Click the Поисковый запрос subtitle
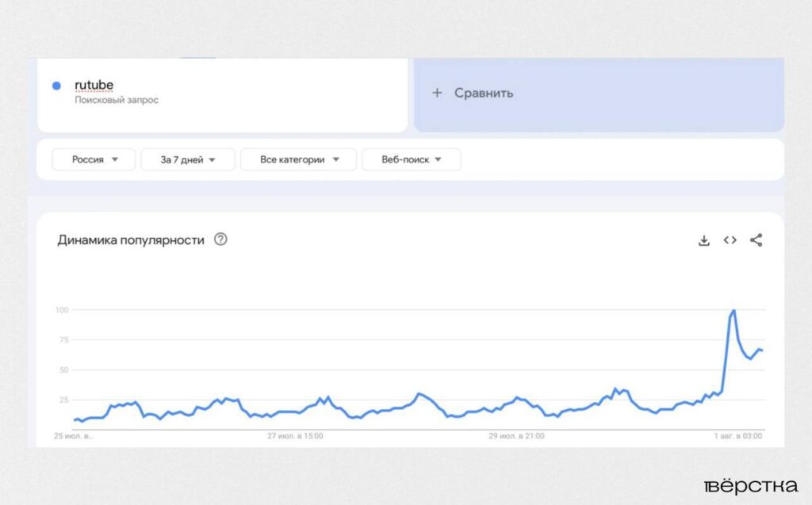This screenshot has height=505, width=812. (117, 101)
